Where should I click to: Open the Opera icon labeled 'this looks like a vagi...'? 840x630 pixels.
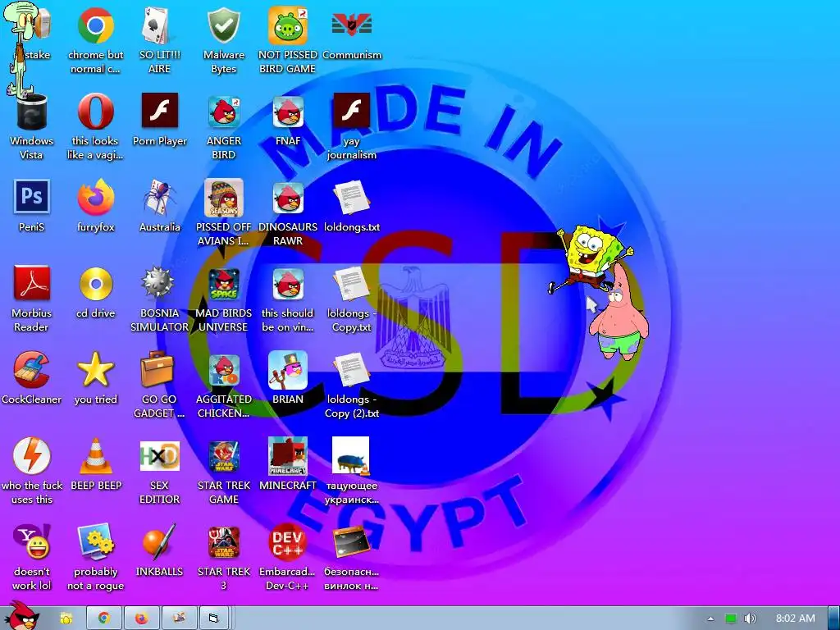pos(96,112)
